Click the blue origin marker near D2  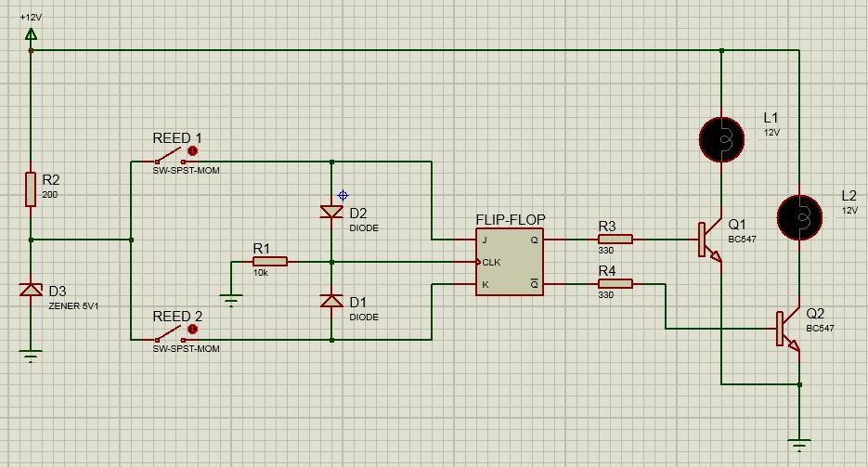[343, 195]
